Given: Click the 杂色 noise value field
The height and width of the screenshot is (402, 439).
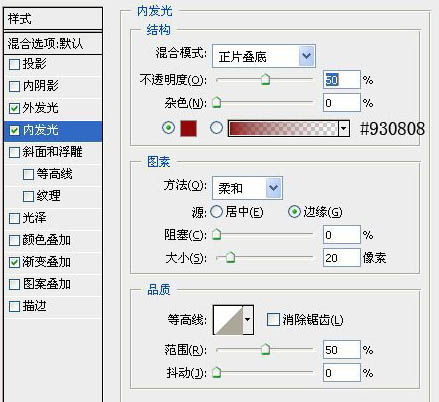Looking at the screenshot, I should tap(342, 103).
